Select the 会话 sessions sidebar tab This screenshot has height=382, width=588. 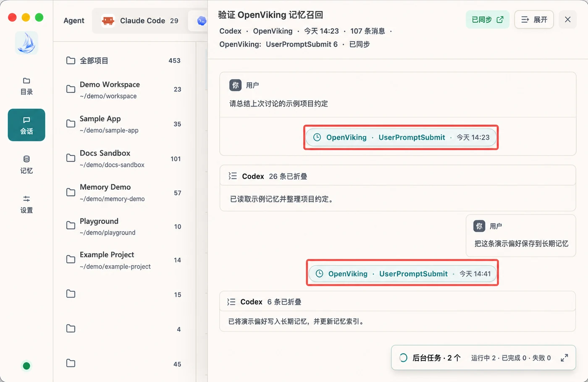click(x=26, y=125)
